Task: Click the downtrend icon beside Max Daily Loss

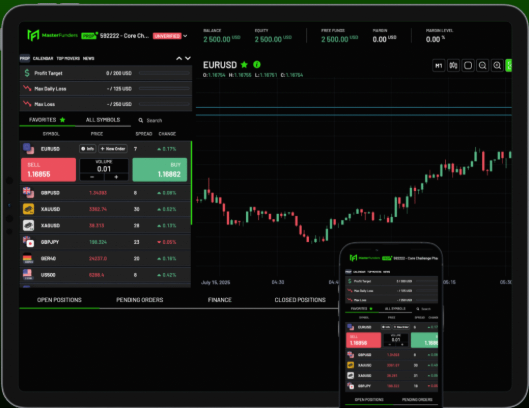Action: coord(27,88)
